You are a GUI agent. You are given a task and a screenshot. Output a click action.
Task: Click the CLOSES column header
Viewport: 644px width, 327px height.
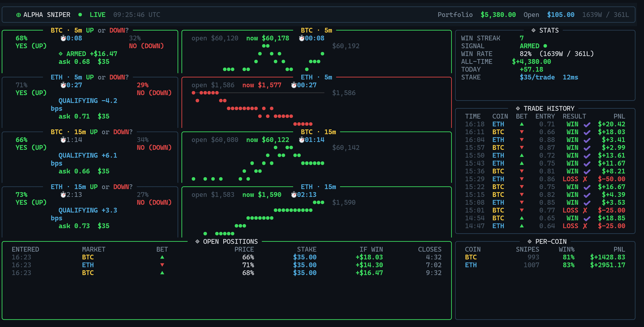[x=430, y=249]
